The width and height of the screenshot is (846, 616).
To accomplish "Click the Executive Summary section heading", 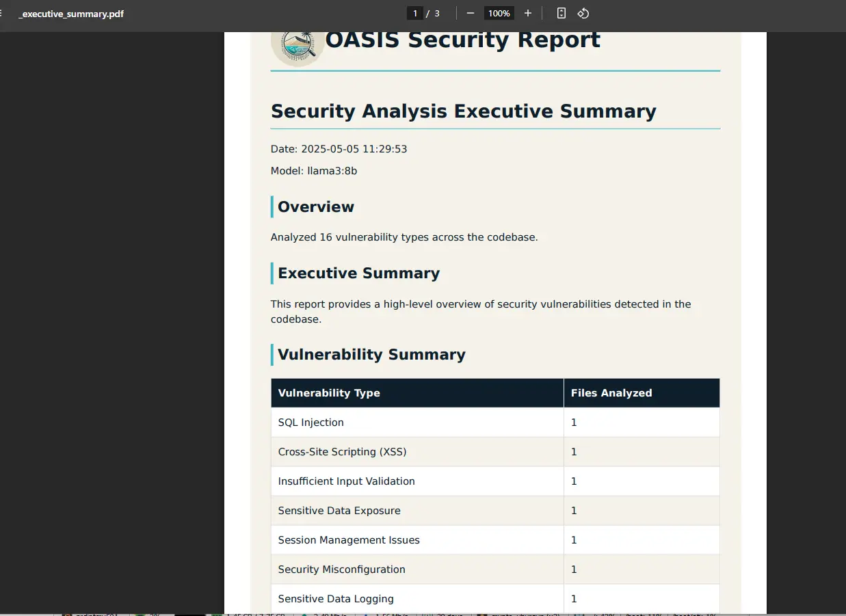I will [359, 273].
